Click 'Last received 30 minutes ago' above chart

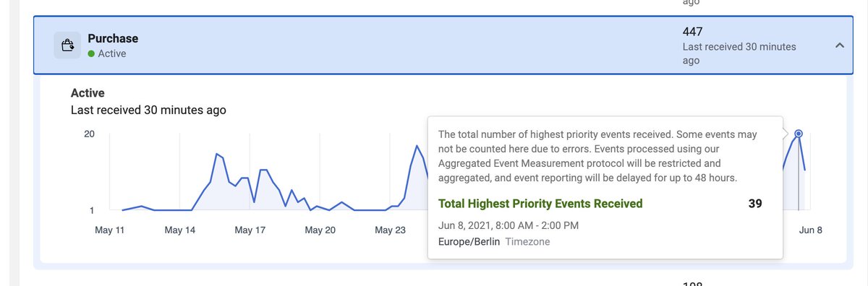point(148,110)
